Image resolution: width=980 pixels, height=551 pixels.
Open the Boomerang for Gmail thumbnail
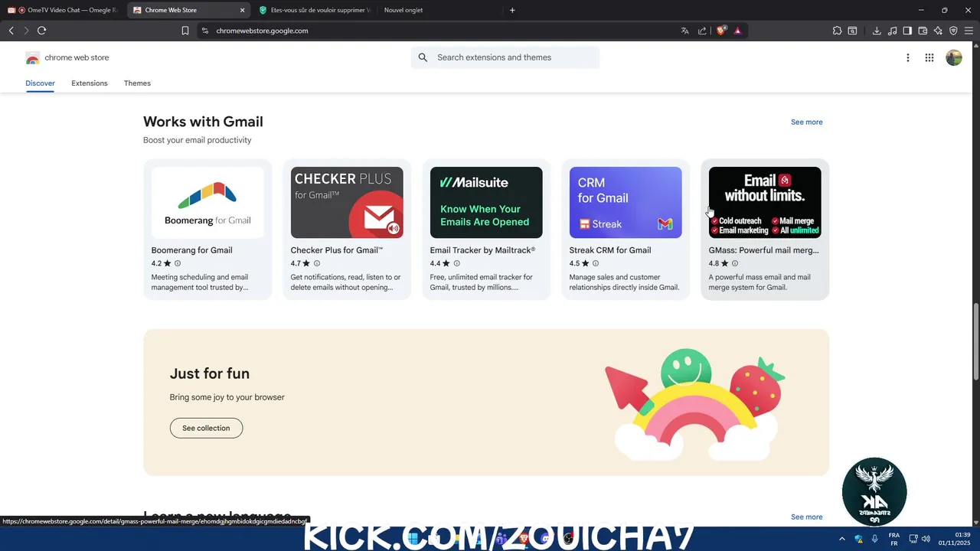207,203
